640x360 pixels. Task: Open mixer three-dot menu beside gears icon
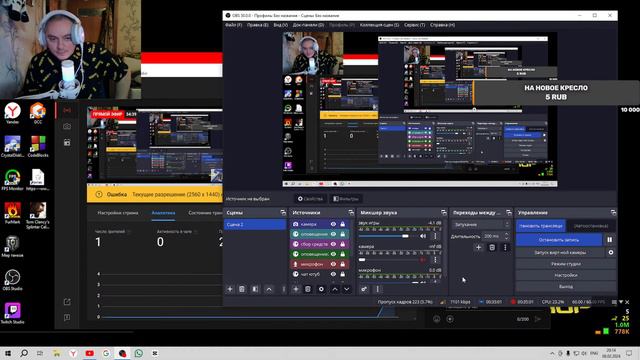click(378, 289)
